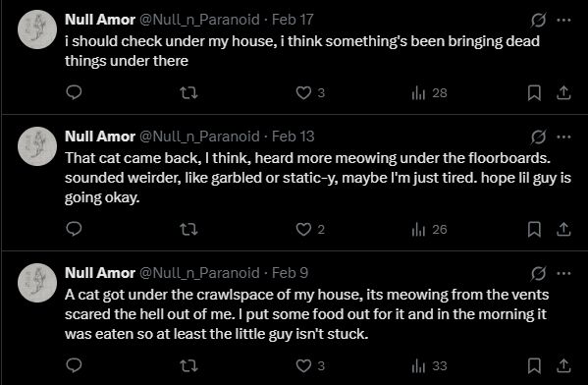Like the Feb 13 tweet with 2 likes
Screen dimensions: 588x385
310,229
